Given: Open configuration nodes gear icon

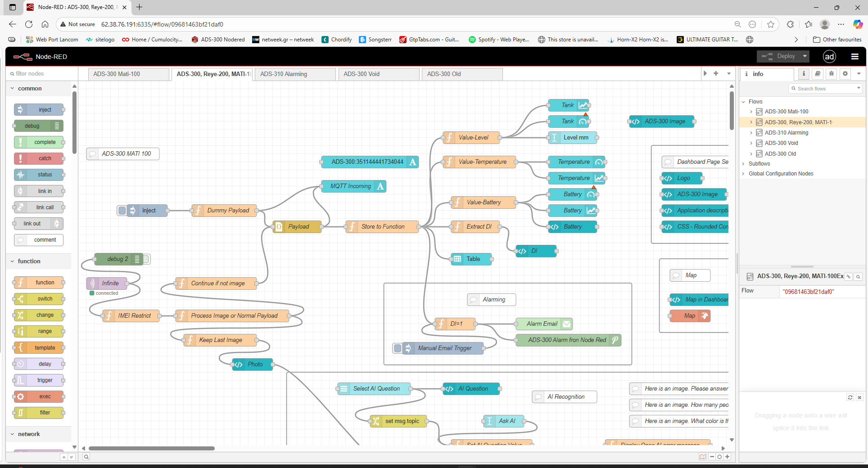Looking at the screenshot, I should (845, 74).
